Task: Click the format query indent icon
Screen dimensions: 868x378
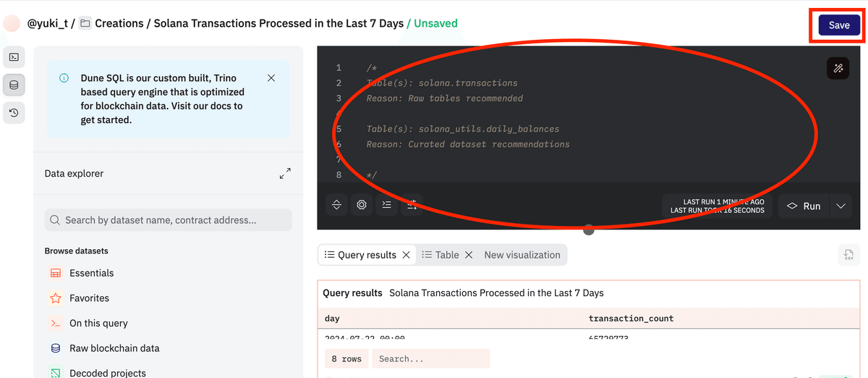Action: (387, 205)
